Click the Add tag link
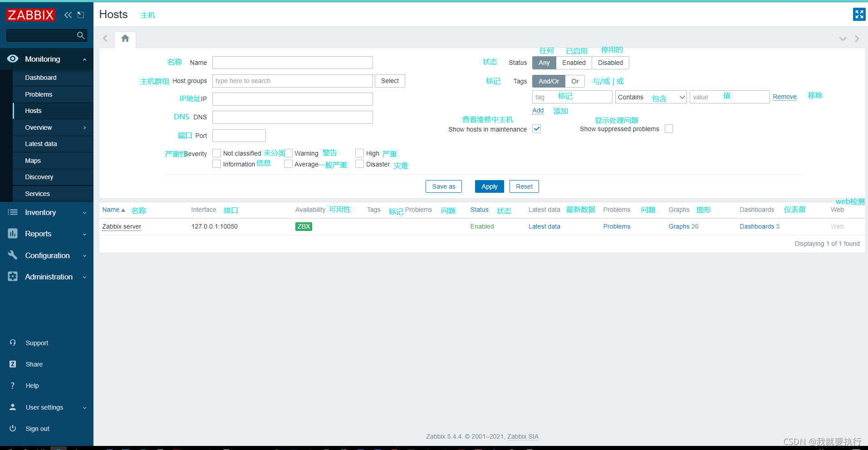The width and height of the screenshot is (868, 450). (538, 110)
